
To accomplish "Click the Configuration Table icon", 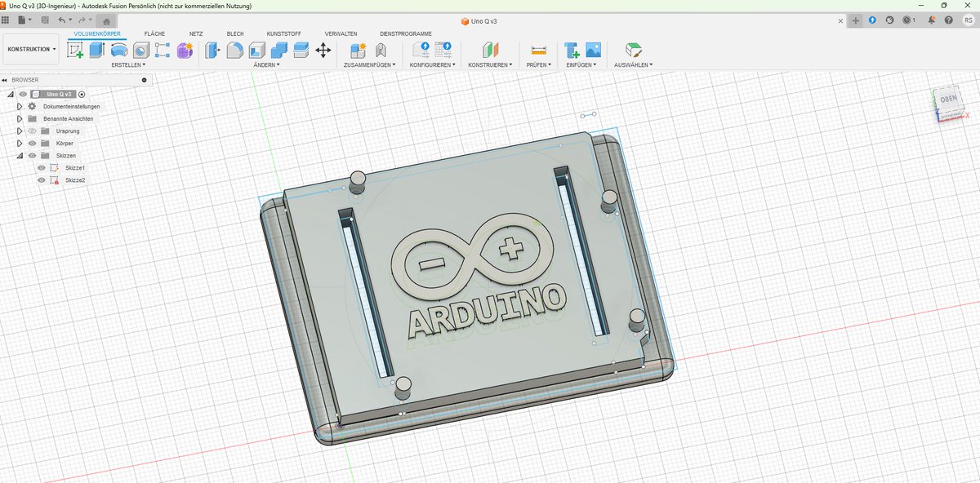I will click(443, 50).
